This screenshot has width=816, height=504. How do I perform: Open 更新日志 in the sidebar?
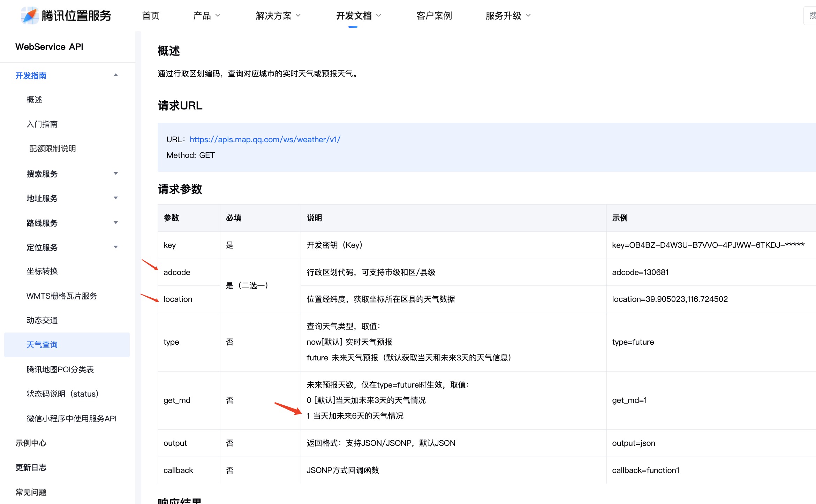tap(31, 467)
